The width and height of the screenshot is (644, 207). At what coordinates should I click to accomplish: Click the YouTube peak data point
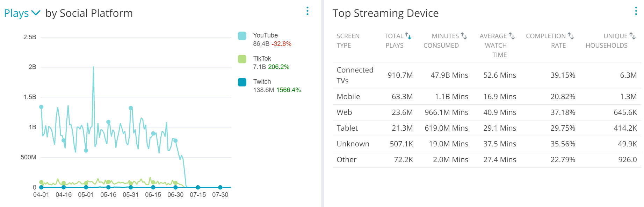click(93, 67)
